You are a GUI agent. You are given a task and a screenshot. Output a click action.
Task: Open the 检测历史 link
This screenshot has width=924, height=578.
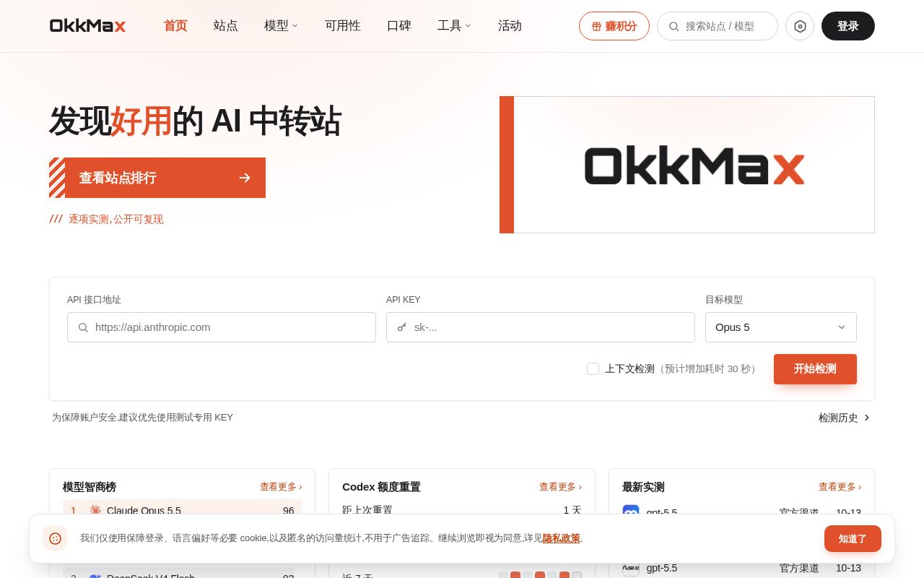click(x=845, y=418)
